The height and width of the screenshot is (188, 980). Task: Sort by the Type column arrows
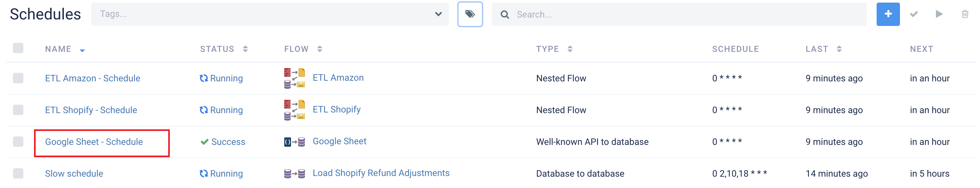point(569,49)
